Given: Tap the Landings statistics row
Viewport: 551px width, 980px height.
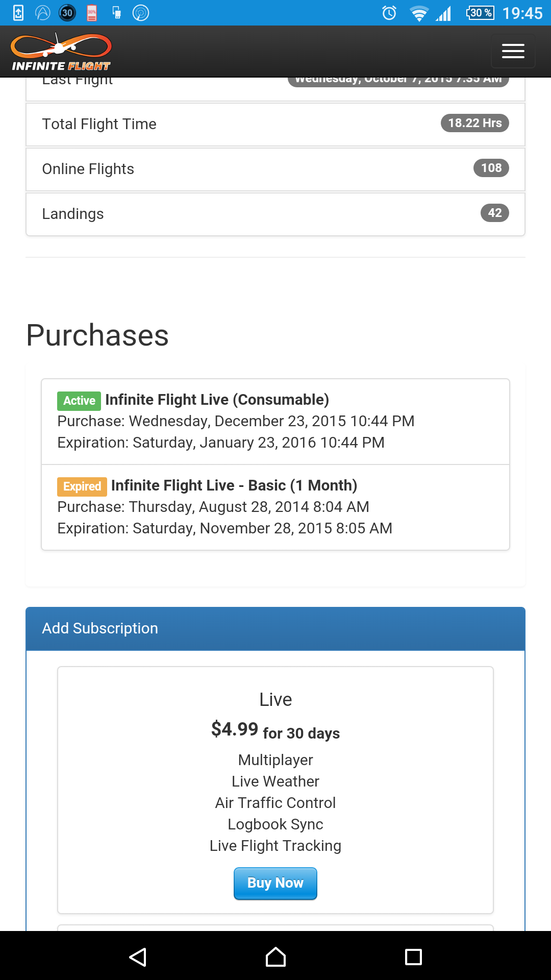Looking at the screenshot, I should pyautogui.click(x=275, y=214).
